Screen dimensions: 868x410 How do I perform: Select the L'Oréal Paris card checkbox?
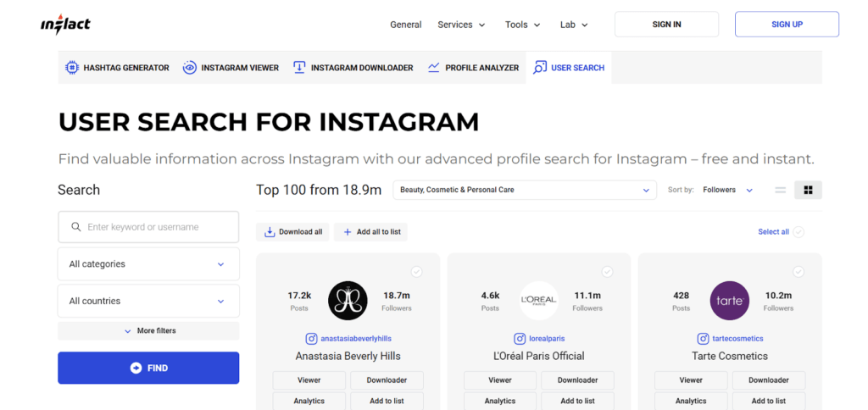click(x=607, y=272)
